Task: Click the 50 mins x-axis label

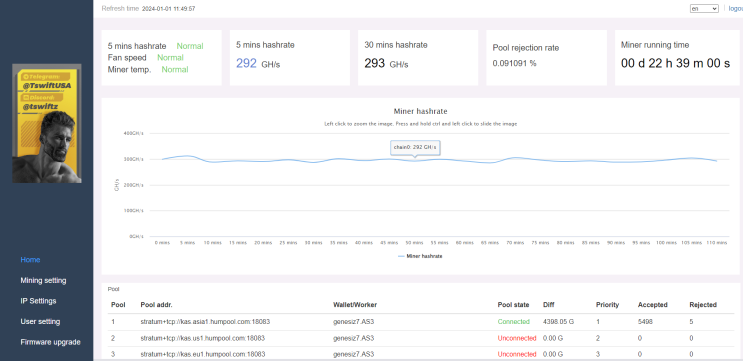Action: [x=415, y=243]
